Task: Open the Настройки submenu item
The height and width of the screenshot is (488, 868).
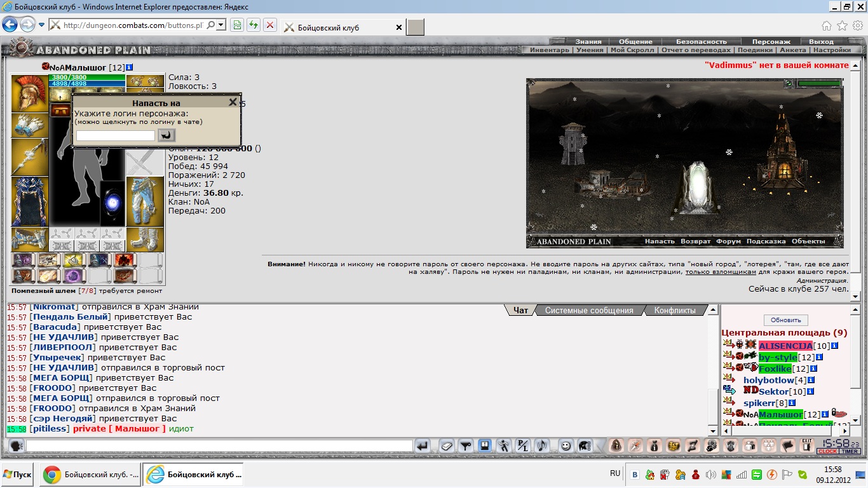Action: pyautogui.click(x=832, y=50)
